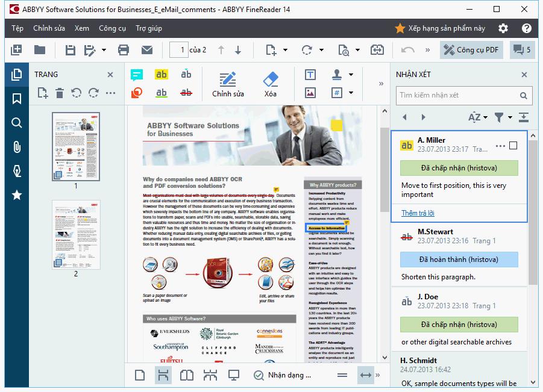The image size is (543, 392).
Task: Tick the checkbox on A. Miller's comment
Action: pos(513,146)
